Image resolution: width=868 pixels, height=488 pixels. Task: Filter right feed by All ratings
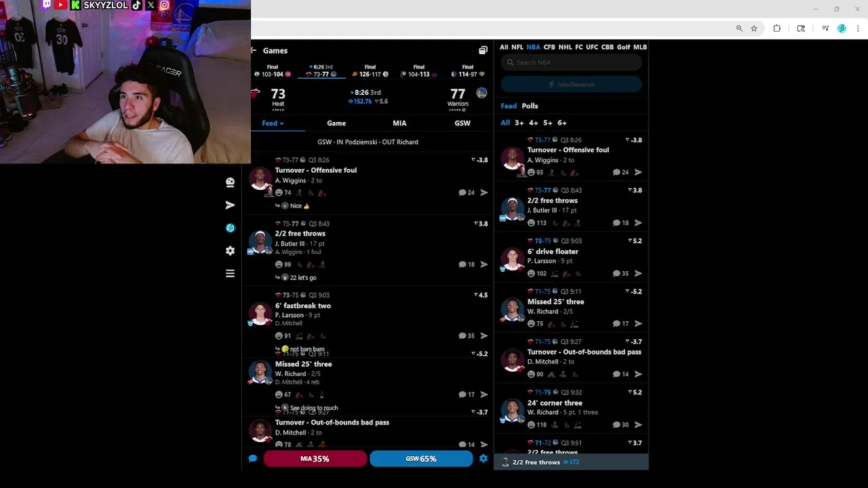tap(505, 123)
